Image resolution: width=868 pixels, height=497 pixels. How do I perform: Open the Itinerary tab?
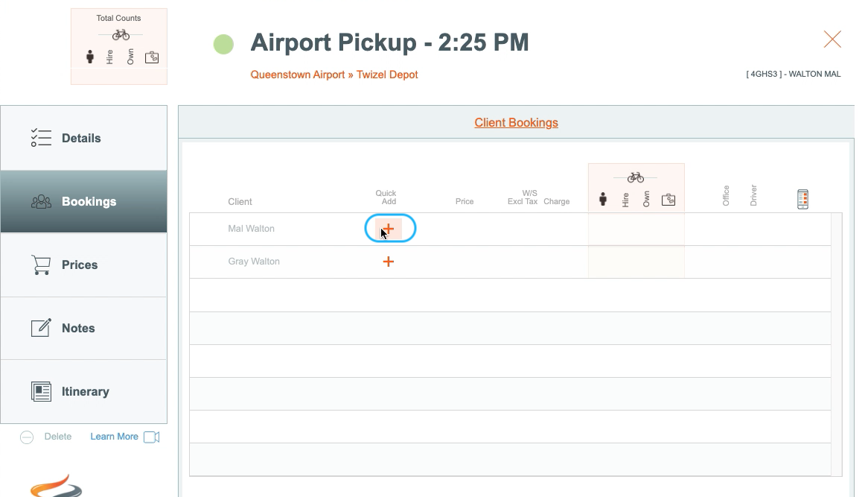point(83,391)
